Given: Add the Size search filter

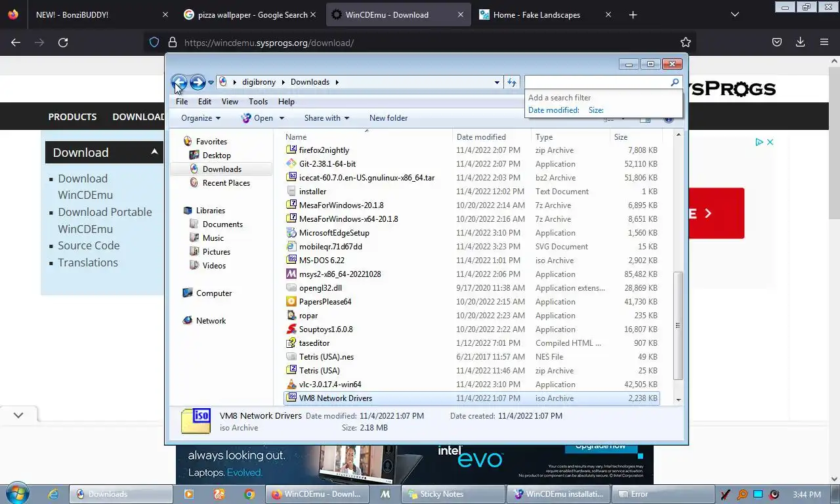Looking at the screenshot, I should (596, 110).
